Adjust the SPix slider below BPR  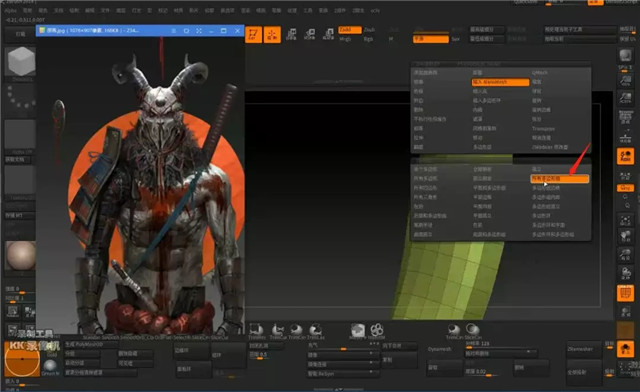tap(625, 68)
